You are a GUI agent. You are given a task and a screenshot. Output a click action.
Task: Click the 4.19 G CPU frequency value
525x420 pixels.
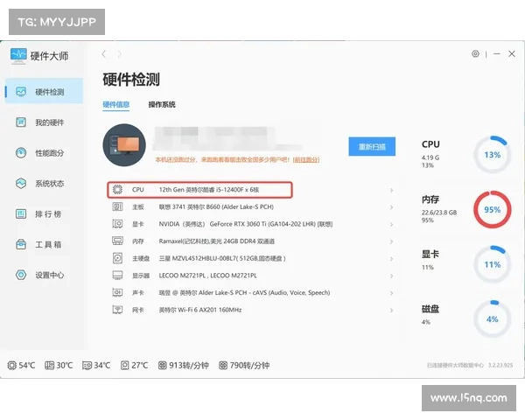[430, 157]
